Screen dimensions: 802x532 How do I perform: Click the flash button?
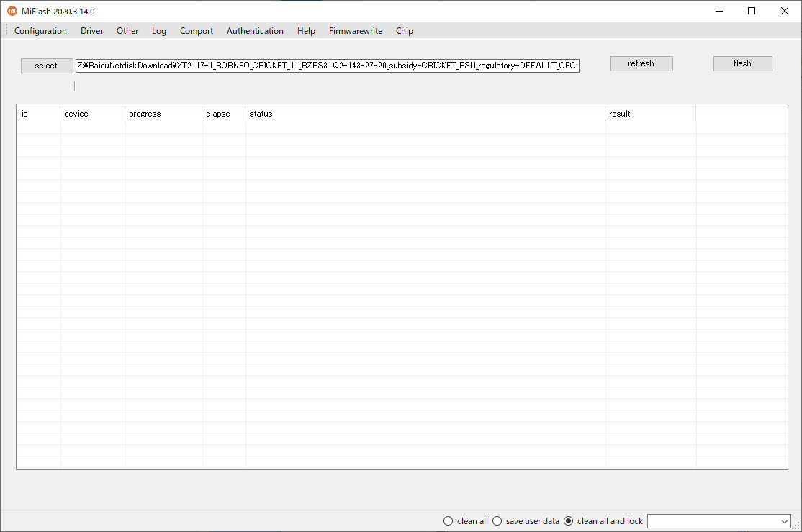click(x=743, y=63)
